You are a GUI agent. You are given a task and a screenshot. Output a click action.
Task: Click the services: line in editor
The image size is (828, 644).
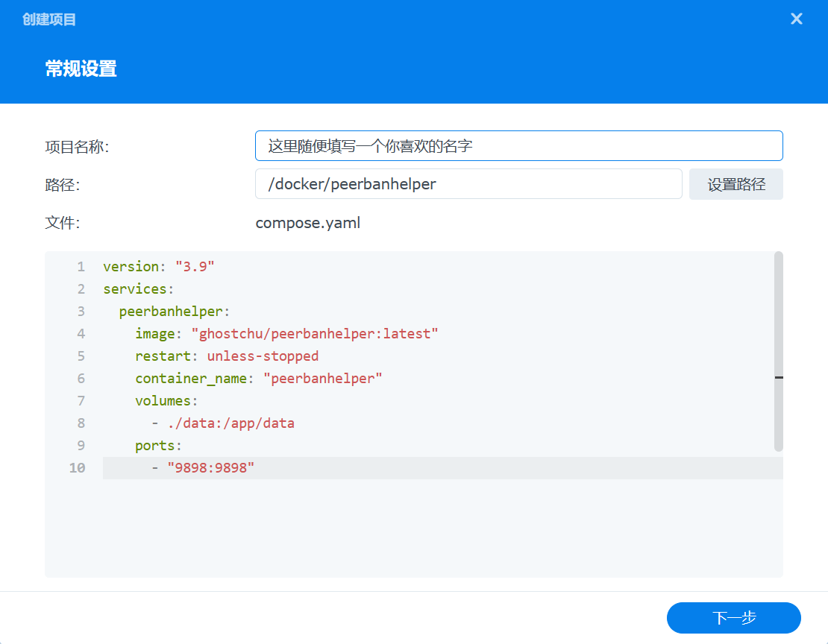138,289
